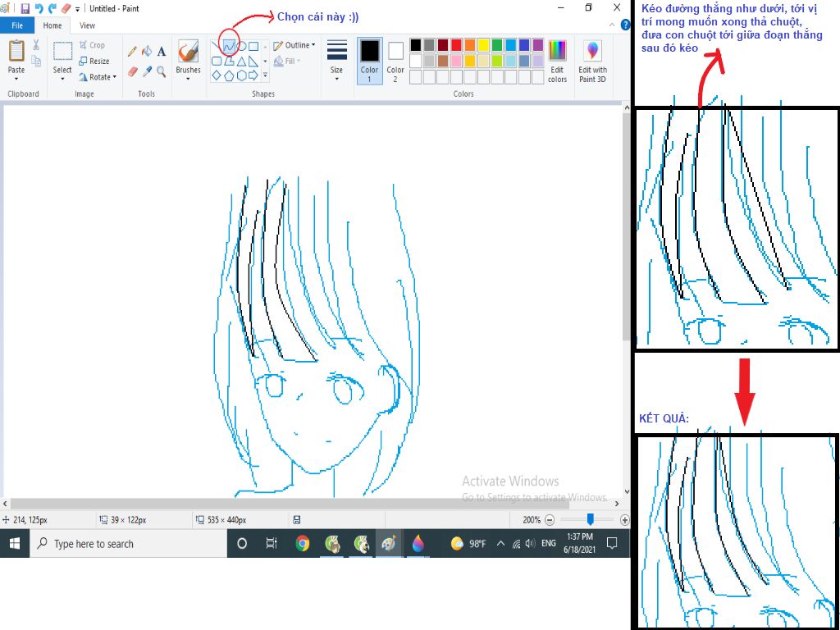Activate the Color 1 foreground box
Viewport: 840px width, 630px height.
point(369,60)
